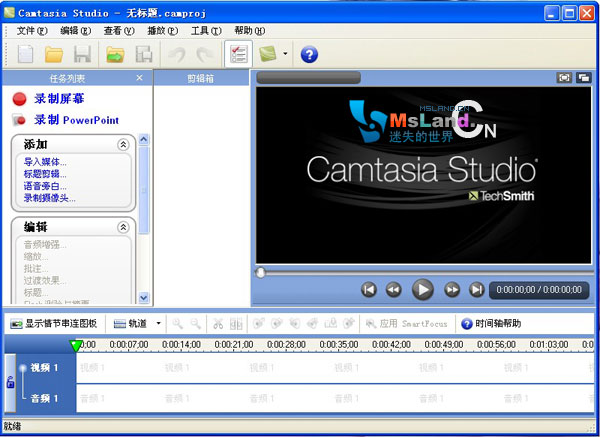Viewport: 600px width, 437px height.
Task: Click the 录制摄像头... link
Action: click(x=50, y=198)
